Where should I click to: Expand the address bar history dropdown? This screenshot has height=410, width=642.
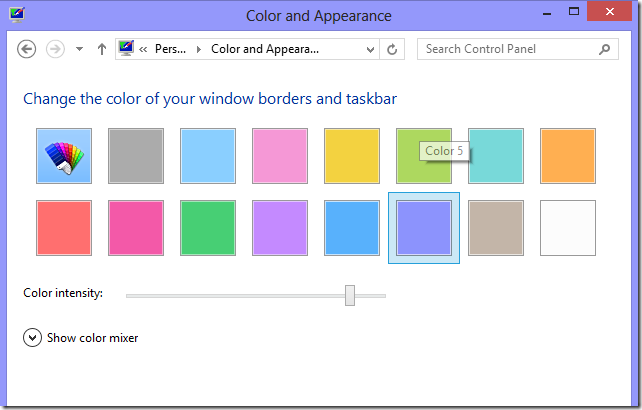point(370,50)
